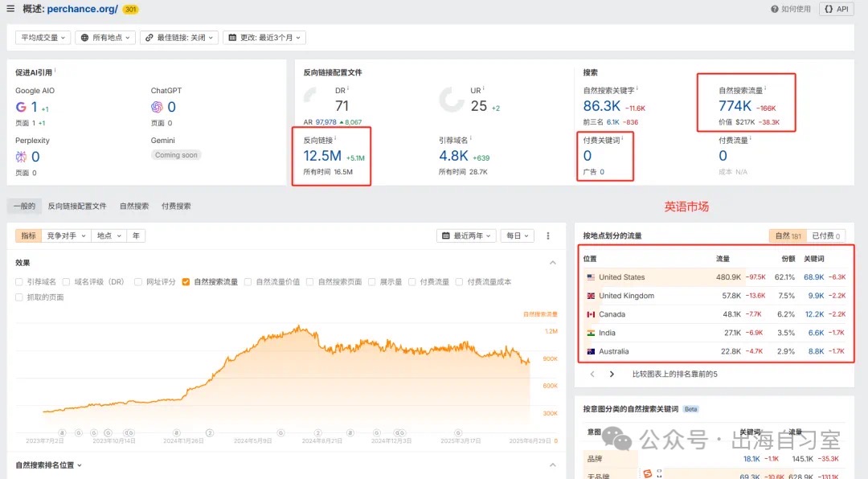This screenshot has height=479, width=868.
Task: Collapse the 效果 section chevron
Action: (x=552, y=263)
